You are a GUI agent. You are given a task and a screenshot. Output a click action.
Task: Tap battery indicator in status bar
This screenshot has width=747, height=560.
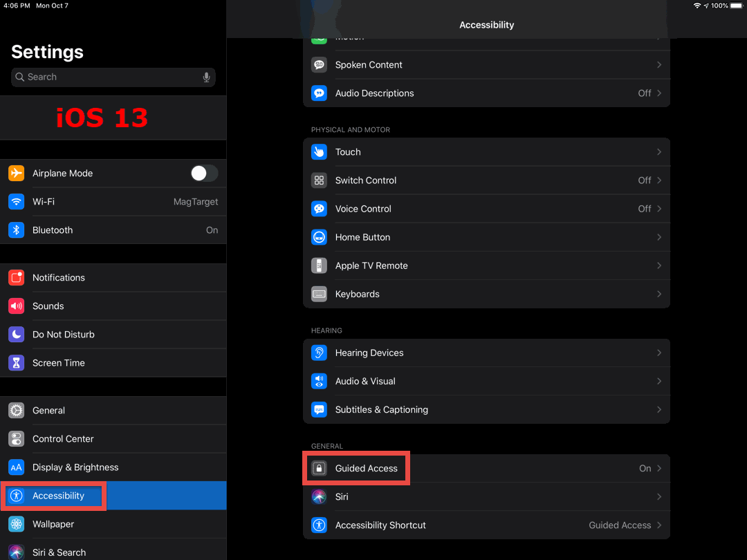(x=737, y=6)
